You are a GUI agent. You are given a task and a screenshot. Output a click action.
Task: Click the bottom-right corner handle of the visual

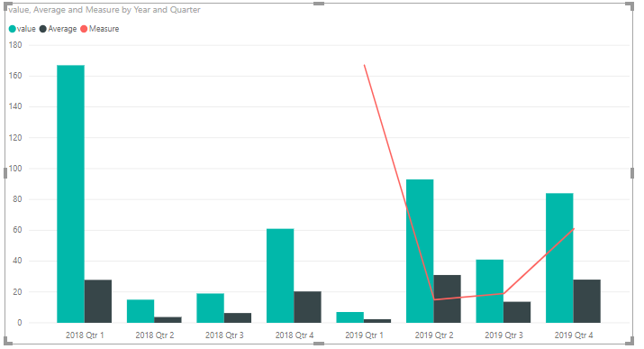[630, 341]
